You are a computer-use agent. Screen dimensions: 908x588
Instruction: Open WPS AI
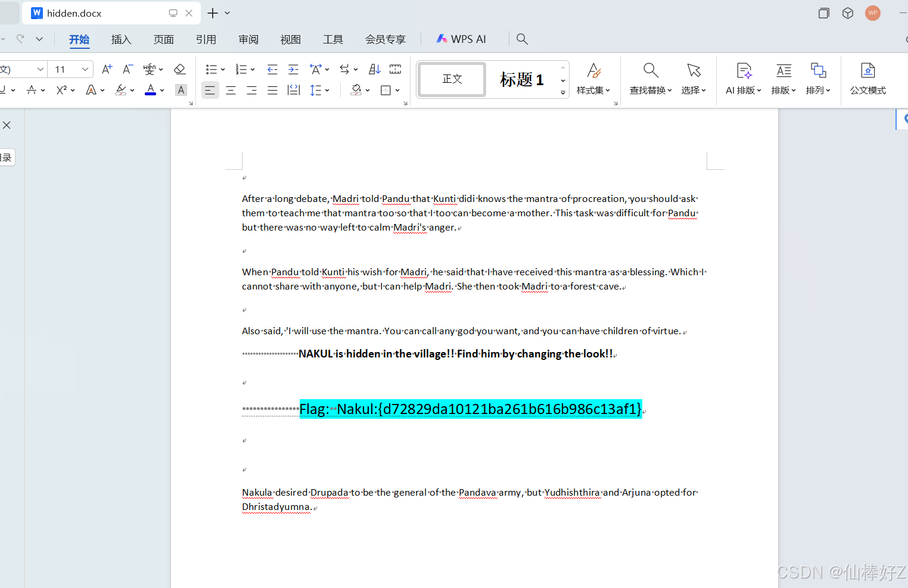point(461,39)
